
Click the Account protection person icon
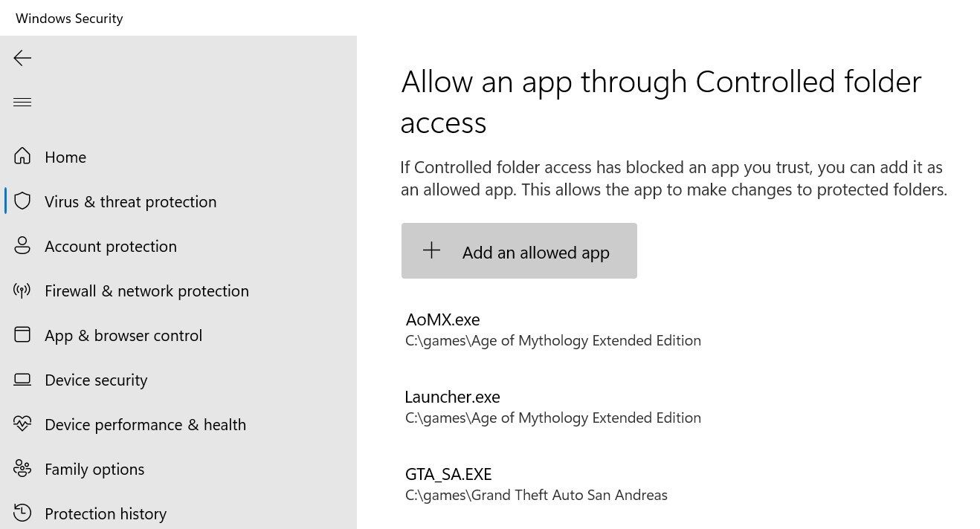point(22,246)
